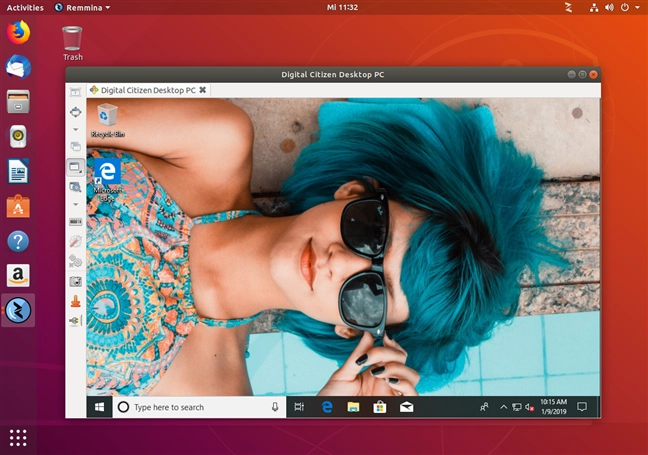Image resolution: width=648 pixels, height=455 pixels.
Task: Disconnect the session with the plug icon
Action: tap(75, 321)
